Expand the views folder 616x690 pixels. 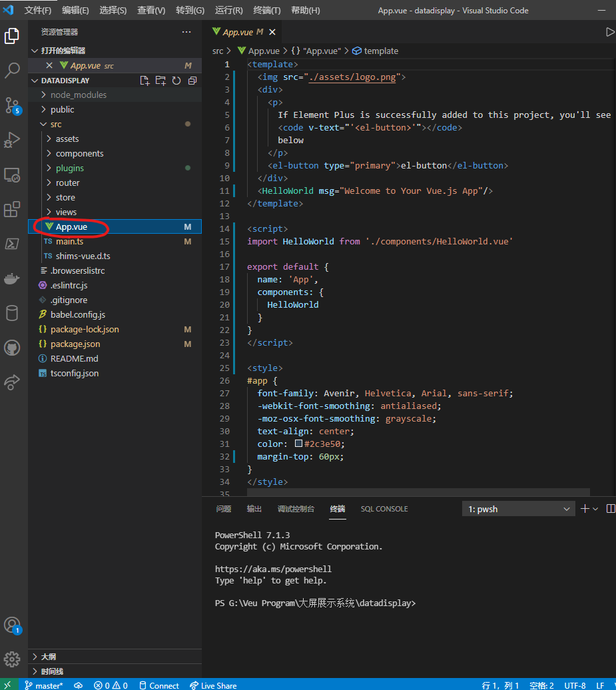click(x=115, y=212)
